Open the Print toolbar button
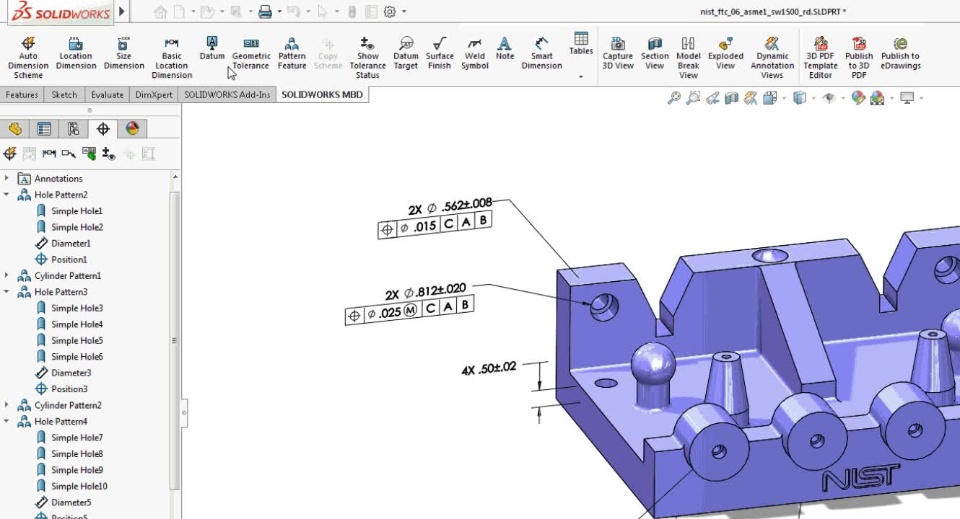Viewport: 960px width, 519px height. tap(264, 12)
